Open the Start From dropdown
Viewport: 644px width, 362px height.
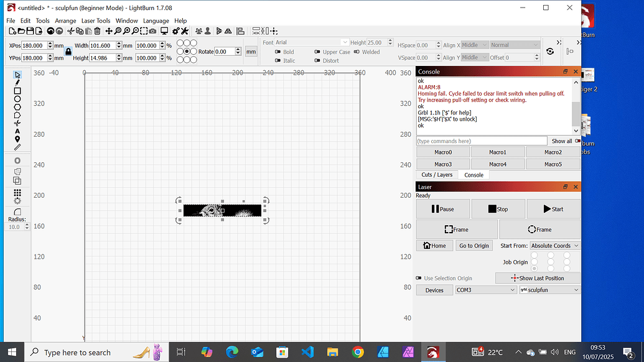pyautogui.click(x=555, y=246)
